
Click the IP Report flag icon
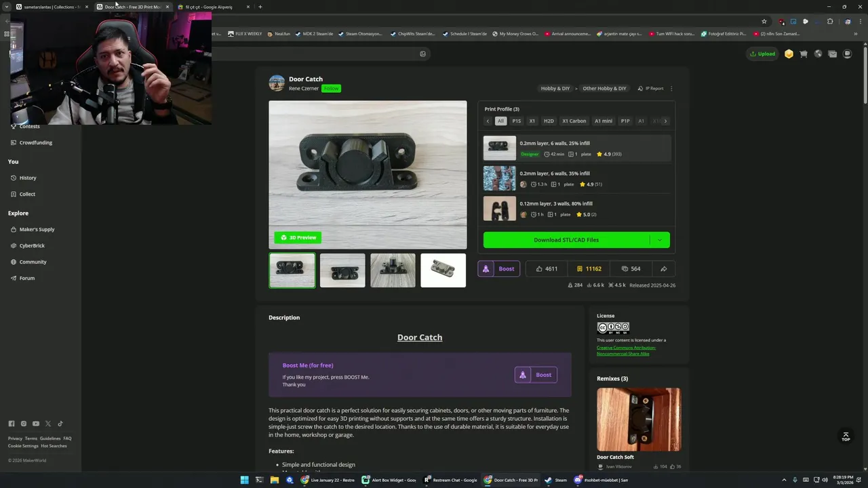[x=641, y=88]
